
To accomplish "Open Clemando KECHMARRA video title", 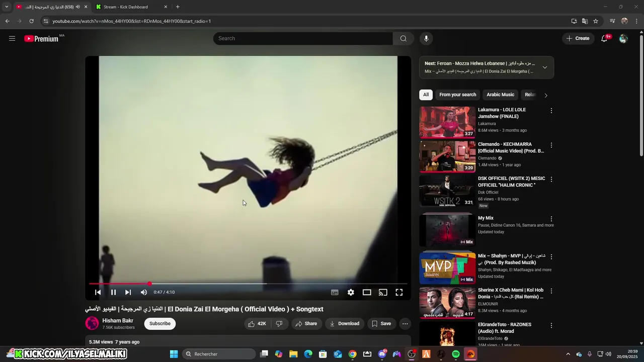I will [x=511, y=147].
